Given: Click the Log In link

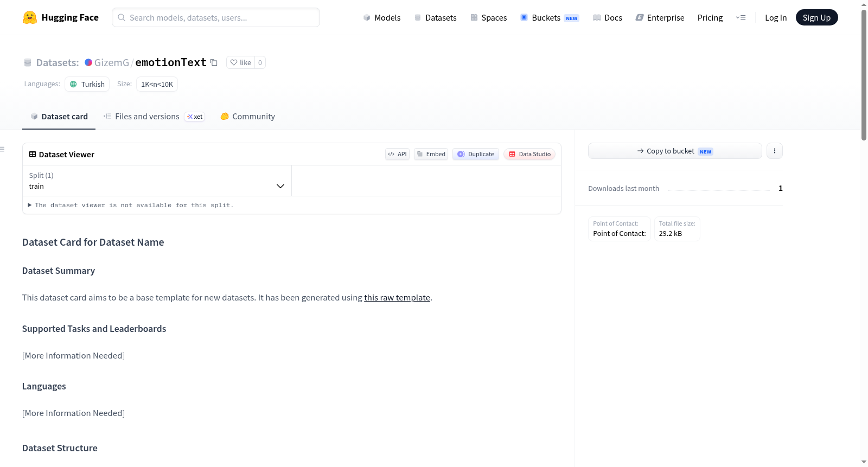Looking at the screenshot, I should [x=776, y=17].
